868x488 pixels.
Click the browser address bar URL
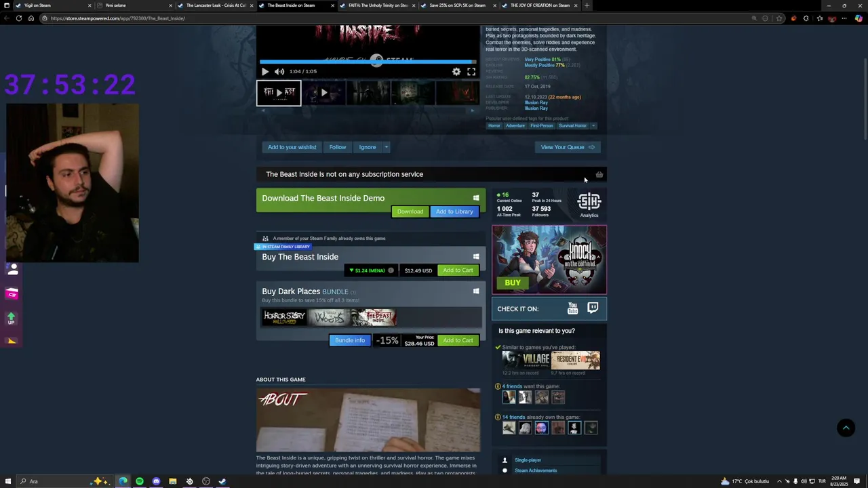117,18
